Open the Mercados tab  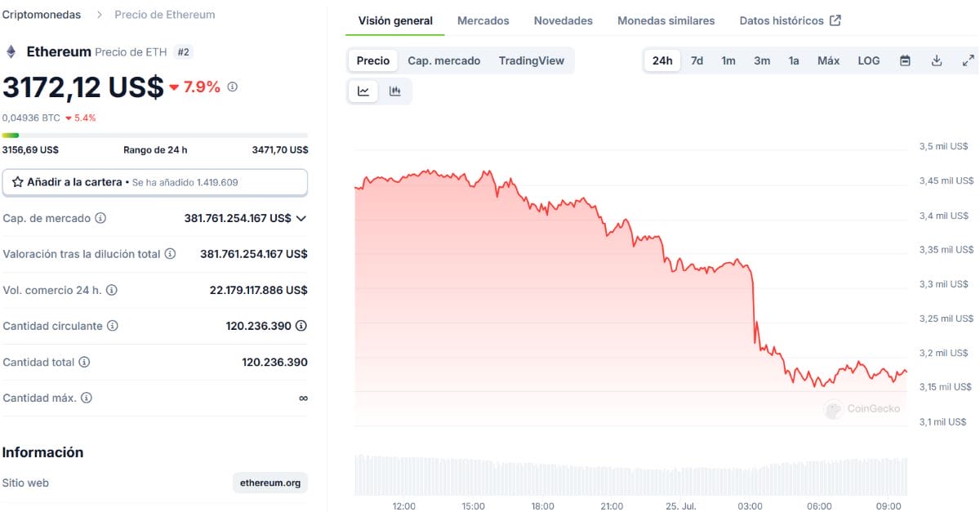point(483,20)
